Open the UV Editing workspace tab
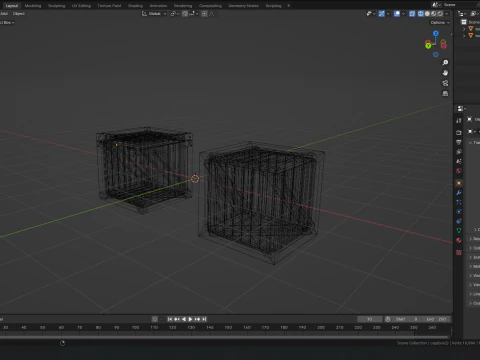480x360 pixels. pyautogui.click(x=81, y=6)
